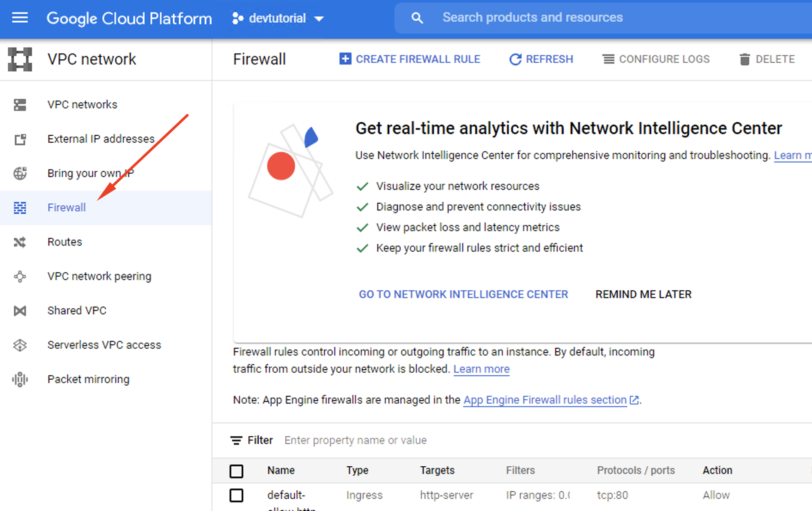
Task: Click GO TO NETWORK INTELLIGENCE CENTER
Action: (464, 294)
